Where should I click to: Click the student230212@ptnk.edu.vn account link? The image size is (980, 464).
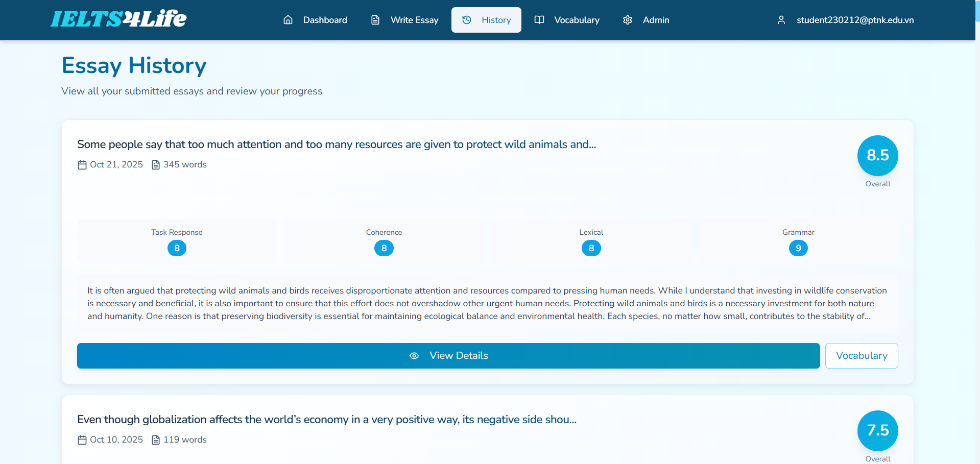[x=855, y=20]
